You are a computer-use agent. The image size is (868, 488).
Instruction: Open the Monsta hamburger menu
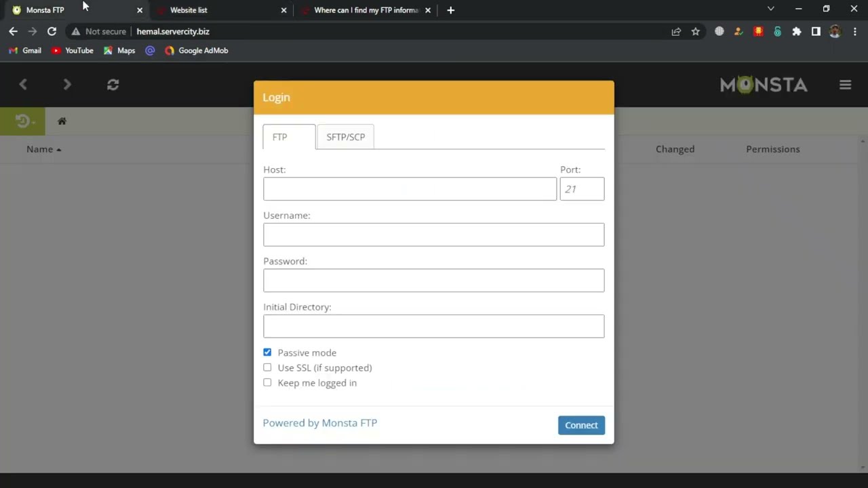[845, 85]
